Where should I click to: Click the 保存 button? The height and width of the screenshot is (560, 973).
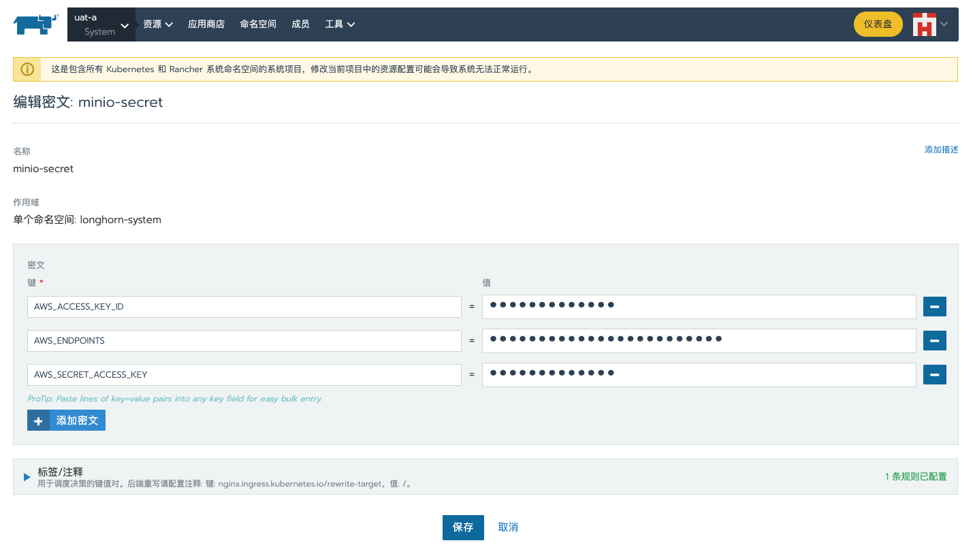click(x=463, y=527)
